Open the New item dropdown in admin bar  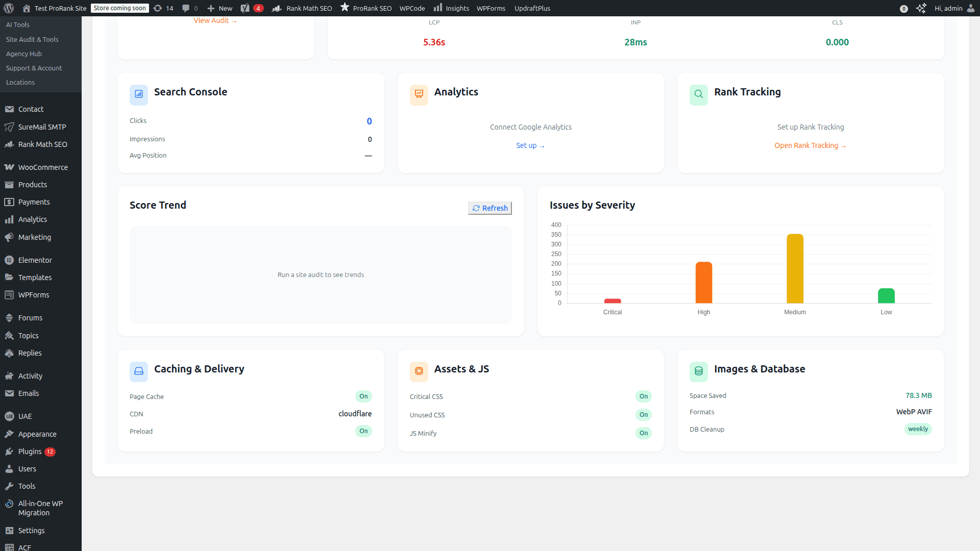219,8
